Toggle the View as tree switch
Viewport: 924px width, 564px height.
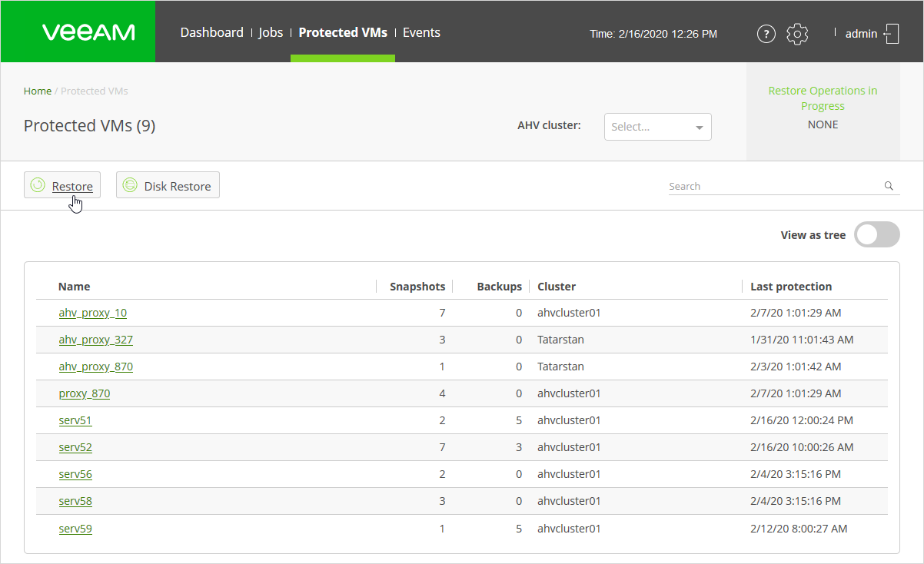877,235
